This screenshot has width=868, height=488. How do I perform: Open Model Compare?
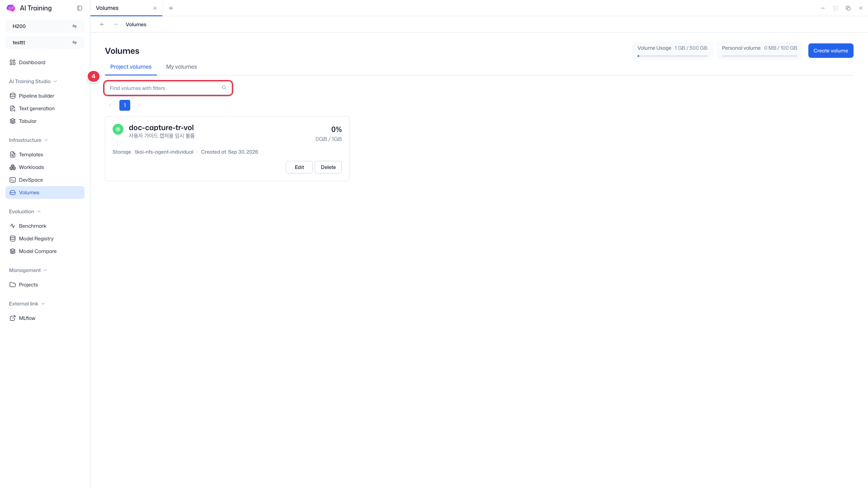click(x=45, y=251)
